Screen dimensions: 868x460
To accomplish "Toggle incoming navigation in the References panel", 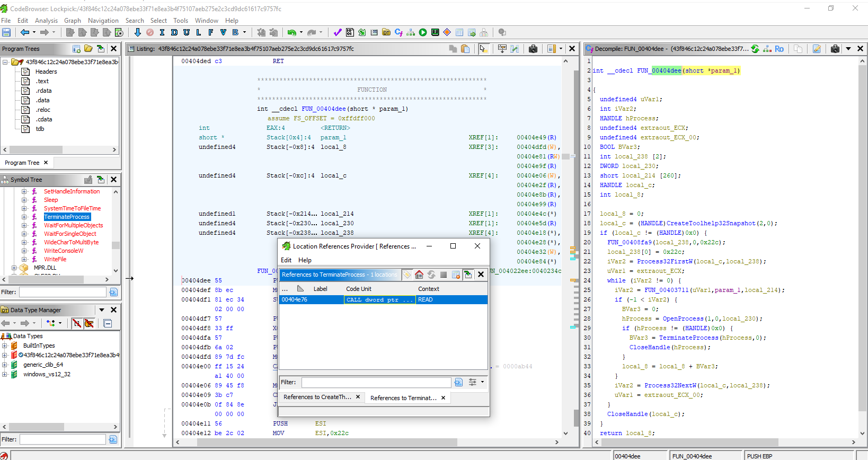I will [x=468, y=275].
